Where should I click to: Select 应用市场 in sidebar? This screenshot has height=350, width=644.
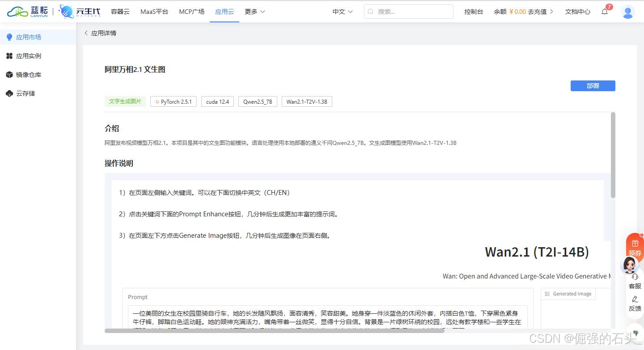click(x=38, y=37)
